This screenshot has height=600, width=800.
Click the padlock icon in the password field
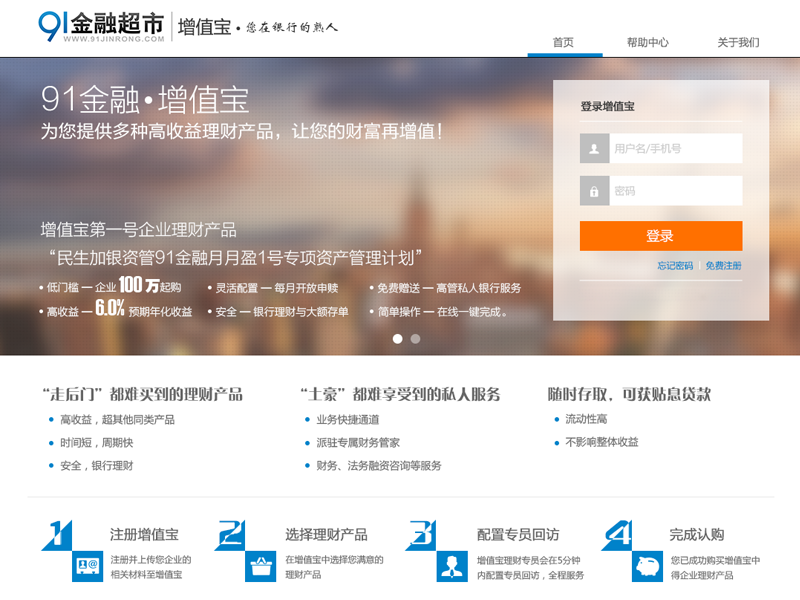tap(595, 190)
